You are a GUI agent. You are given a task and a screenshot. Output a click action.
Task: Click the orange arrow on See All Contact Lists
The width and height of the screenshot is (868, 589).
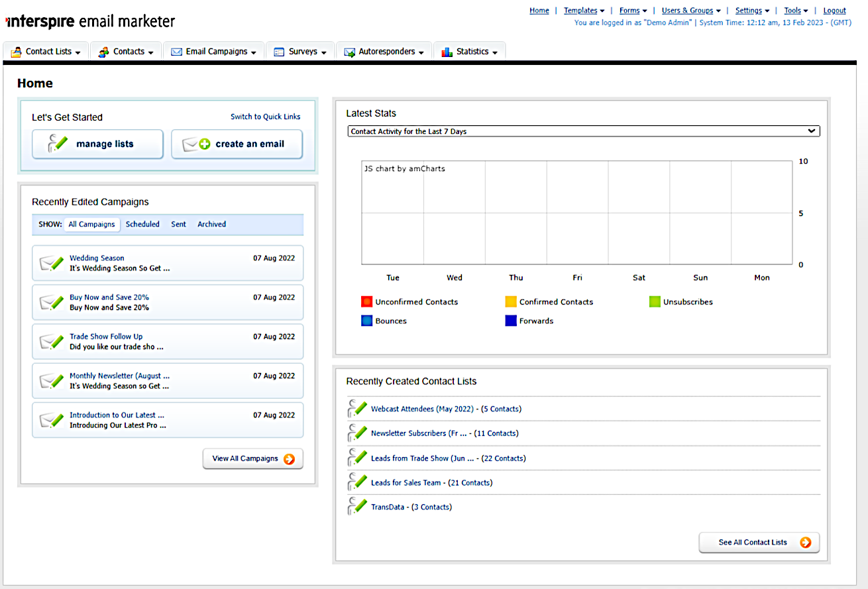(806, 542)
